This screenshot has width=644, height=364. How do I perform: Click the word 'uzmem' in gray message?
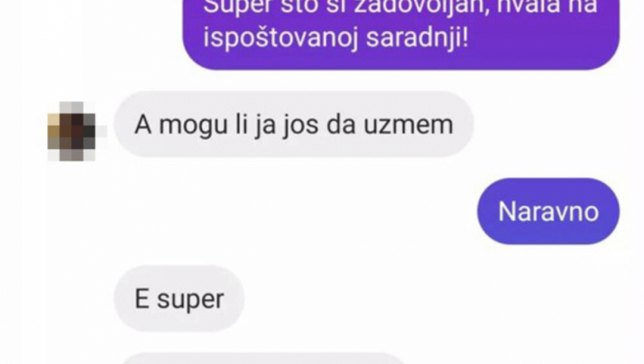(x=409, y=125)
